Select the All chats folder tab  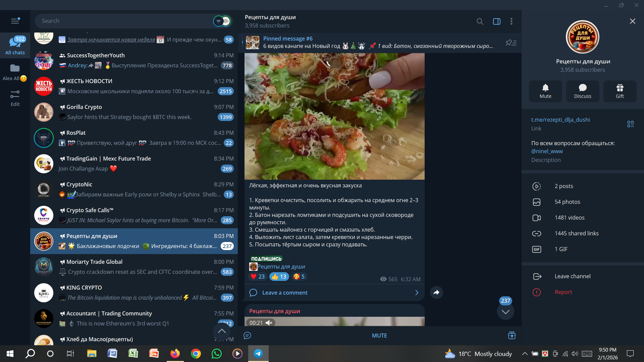coord(15,45)
